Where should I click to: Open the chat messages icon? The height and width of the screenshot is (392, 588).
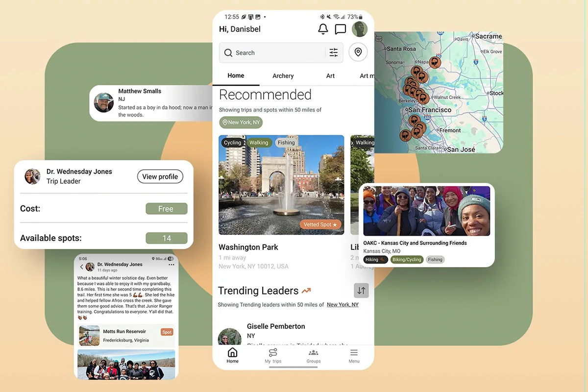pos(341,29)
